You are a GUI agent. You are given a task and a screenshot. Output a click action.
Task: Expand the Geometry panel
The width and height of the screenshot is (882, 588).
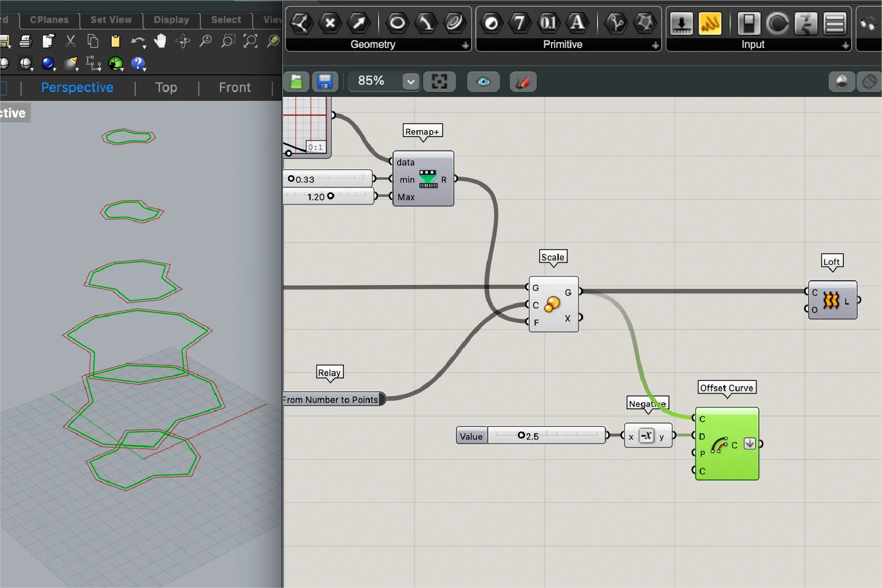pos(465,45)
